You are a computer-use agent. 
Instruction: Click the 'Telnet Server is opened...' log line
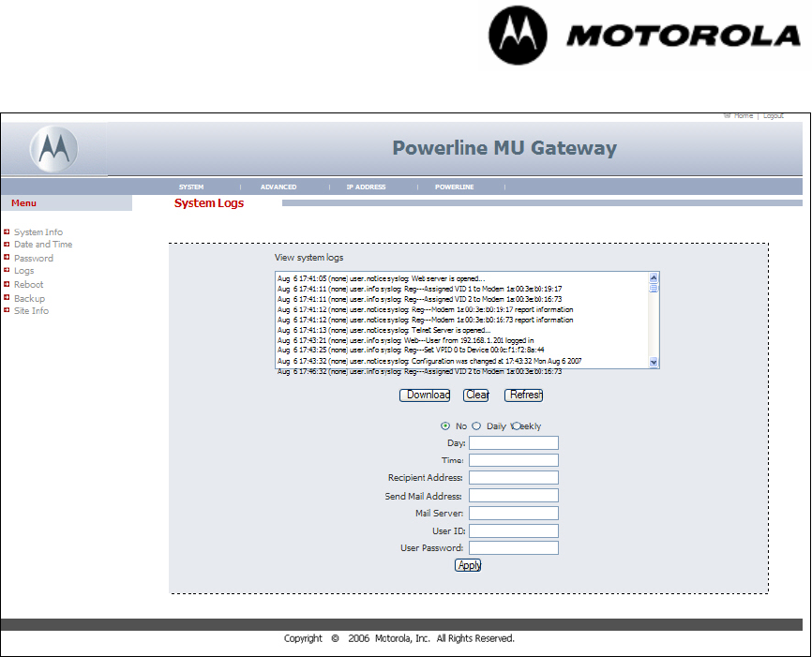click(x=384, y=330)
